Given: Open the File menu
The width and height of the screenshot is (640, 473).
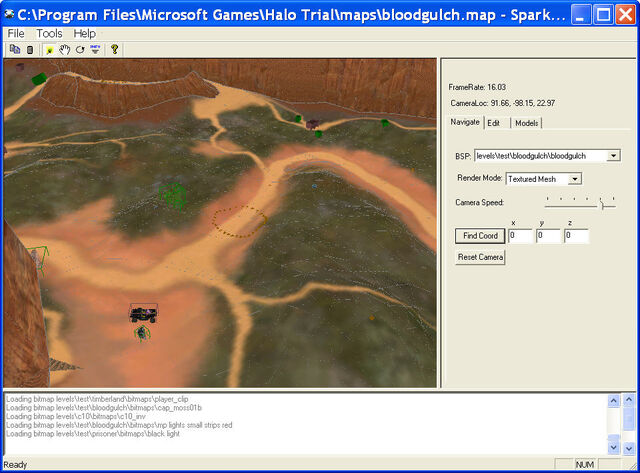Looking at the screenshot, I should tap(16, 33).
